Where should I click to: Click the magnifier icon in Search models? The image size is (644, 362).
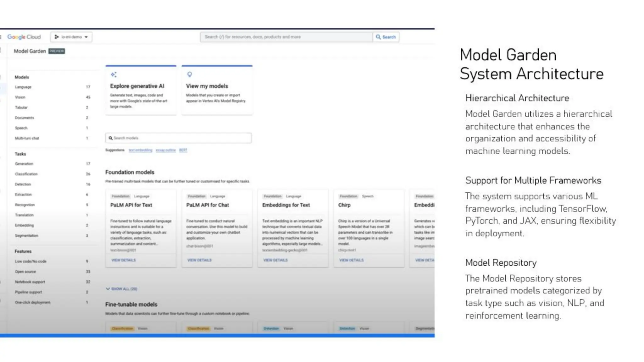coord(111,138)
